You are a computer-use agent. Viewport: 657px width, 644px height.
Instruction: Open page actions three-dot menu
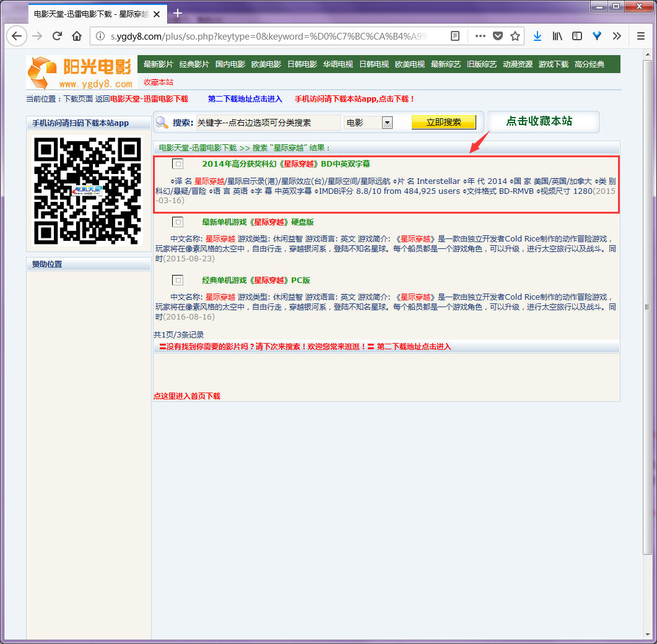point(480,37)
